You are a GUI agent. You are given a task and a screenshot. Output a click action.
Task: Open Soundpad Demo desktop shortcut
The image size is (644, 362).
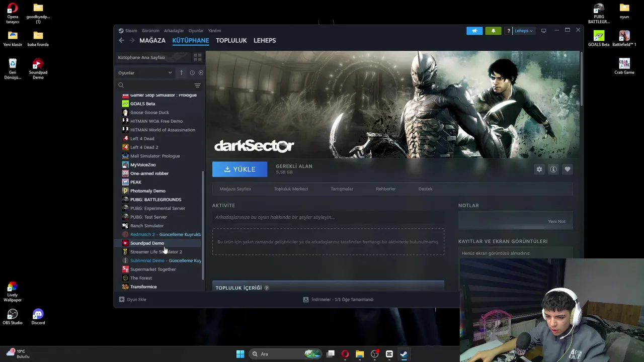38,69
